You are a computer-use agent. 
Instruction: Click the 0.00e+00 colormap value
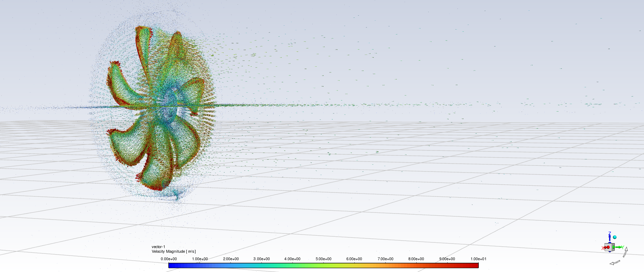pyautogui.click(x=169, y=259)
